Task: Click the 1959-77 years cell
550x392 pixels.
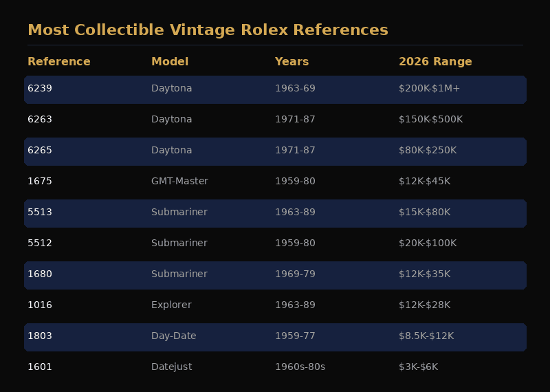Action: pos(295,336)
